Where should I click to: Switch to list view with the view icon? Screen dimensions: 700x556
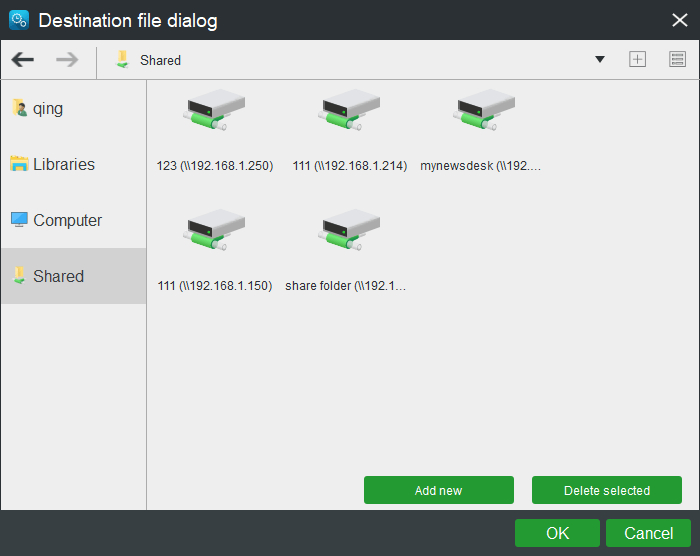677,59
